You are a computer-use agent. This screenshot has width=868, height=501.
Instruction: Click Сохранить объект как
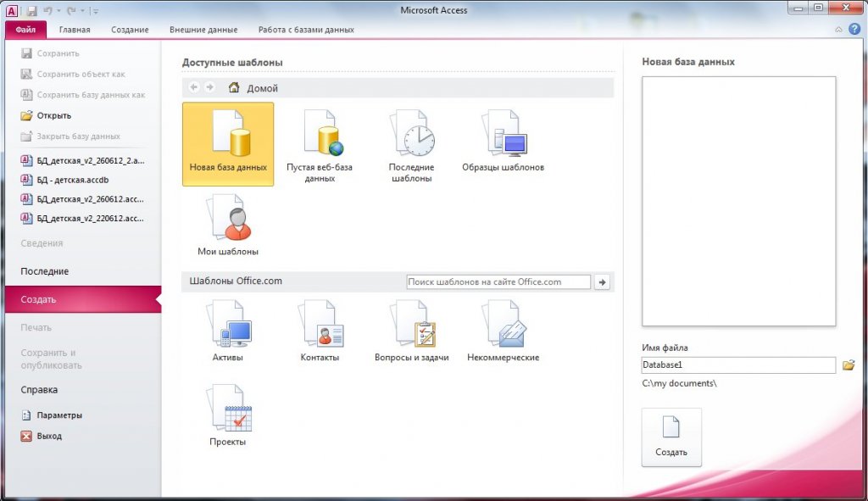73,75
